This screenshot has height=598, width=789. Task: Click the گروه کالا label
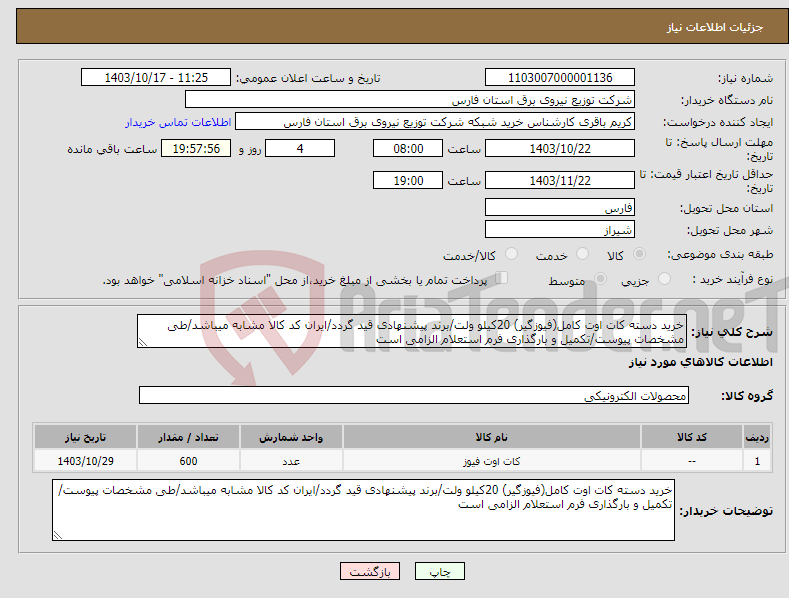coord(747,396)
